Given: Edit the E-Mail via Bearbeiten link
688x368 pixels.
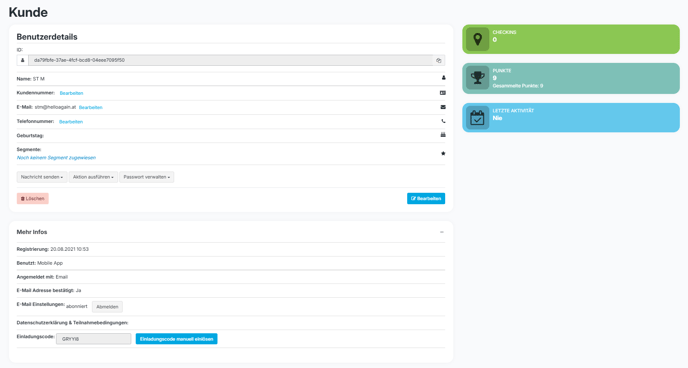Looking at the screenshot, I should [90, 107].
